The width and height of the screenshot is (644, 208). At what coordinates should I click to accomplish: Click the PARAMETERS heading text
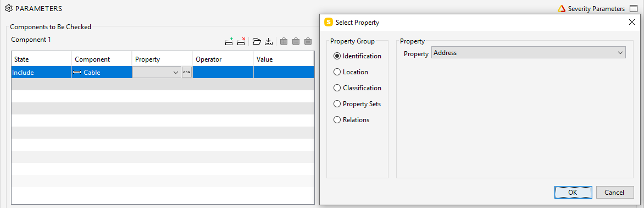tap(38, 8)
